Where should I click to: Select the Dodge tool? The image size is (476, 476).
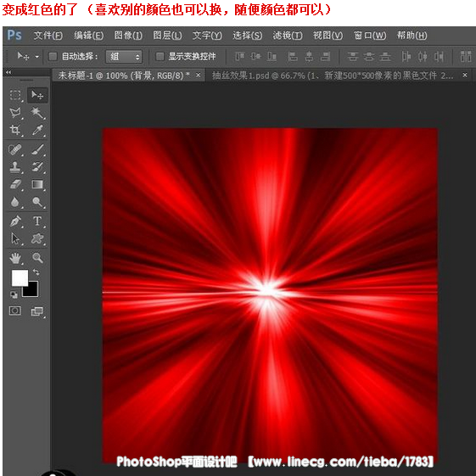(37, 202)
